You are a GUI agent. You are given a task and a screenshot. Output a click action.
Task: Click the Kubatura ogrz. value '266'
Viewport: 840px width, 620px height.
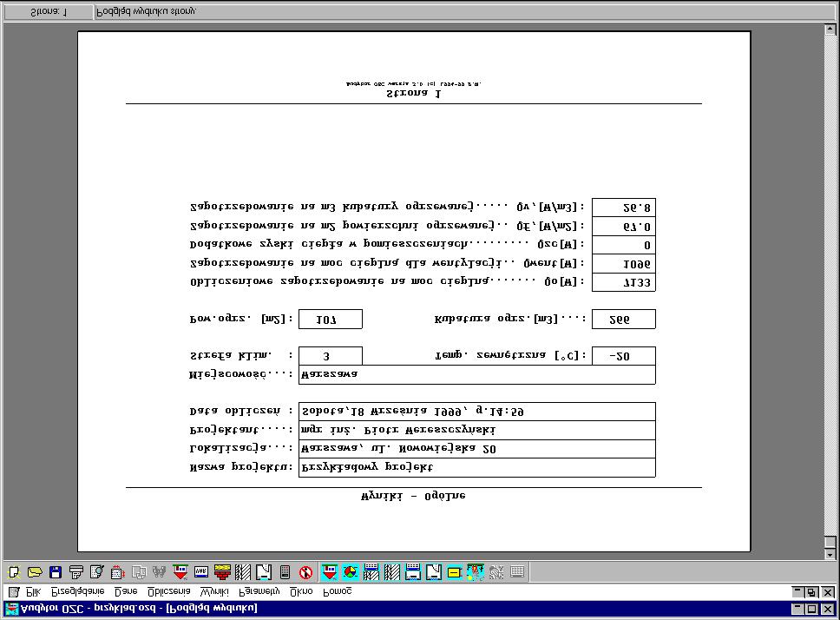coord(624,320)
